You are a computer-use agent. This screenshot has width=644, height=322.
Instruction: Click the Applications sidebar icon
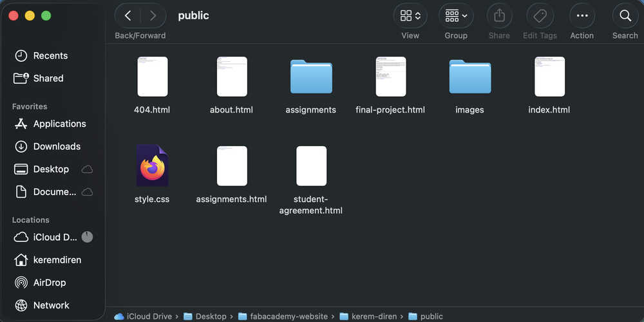[21, 124]
